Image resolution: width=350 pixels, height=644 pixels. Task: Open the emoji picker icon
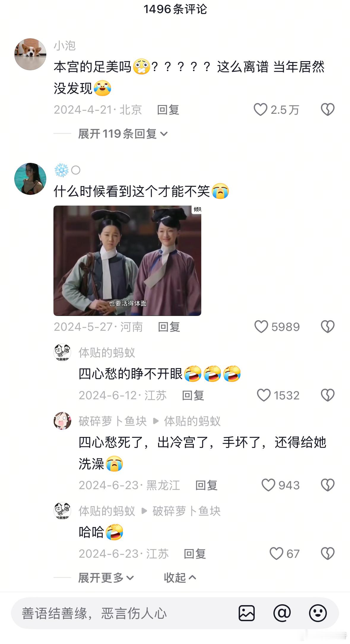(318, 613)
